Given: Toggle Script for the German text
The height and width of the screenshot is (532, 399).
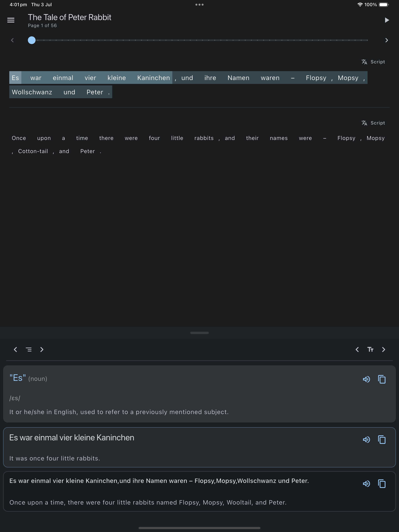Looking at the screenshot, I should tap(373, 62).
